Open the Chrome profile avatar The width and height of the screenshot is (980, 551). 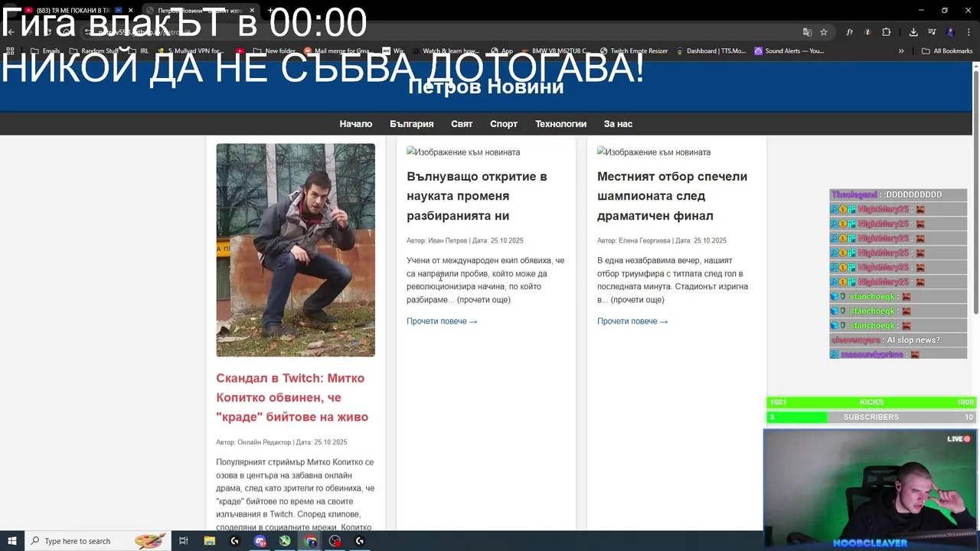click(x=950, y=32)
